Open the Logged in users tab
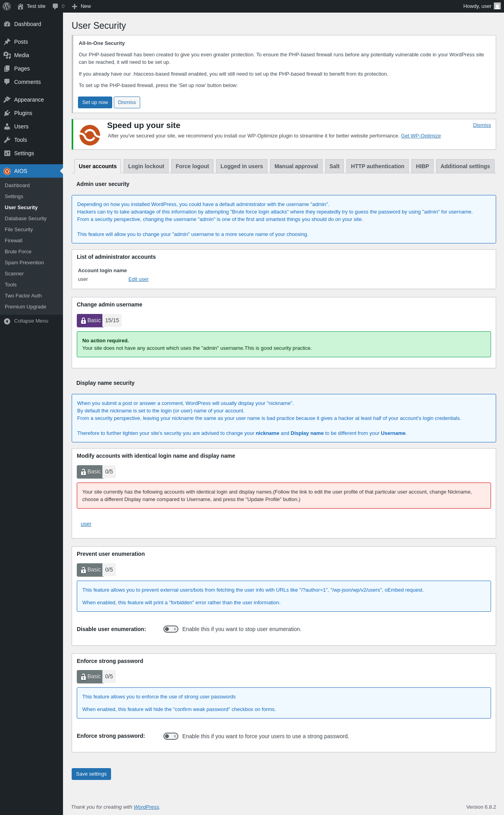This screenshot has height=815, width=504. tap(242, 166)
